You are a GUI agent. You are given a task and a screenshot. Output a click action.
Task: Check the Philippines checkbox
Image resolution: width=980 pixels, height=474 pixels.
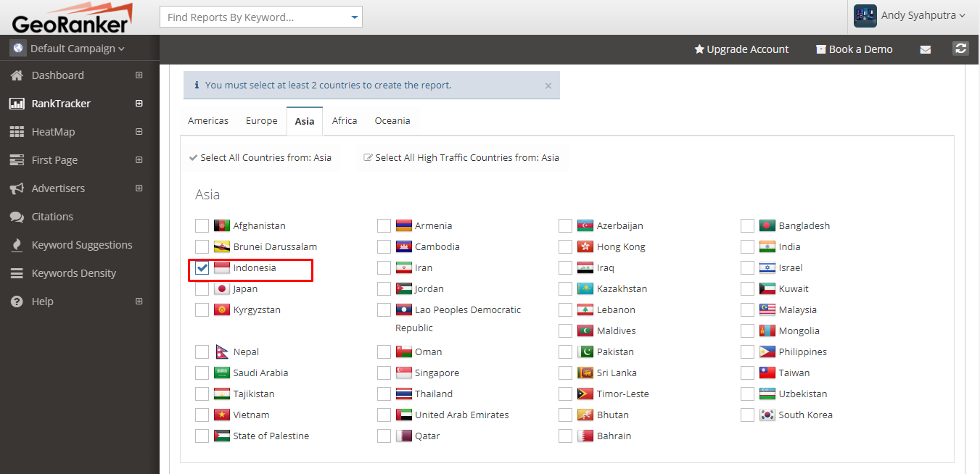coord(748,352)
